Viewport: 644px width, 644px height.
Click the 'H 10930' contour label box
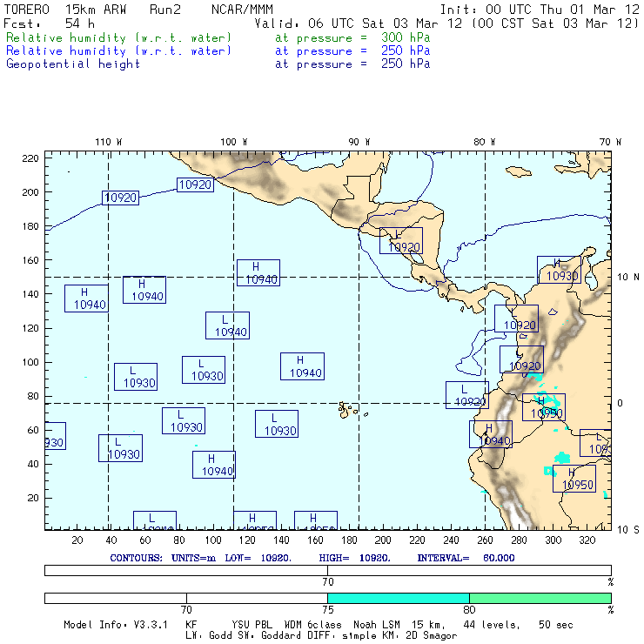coord(559,270)
